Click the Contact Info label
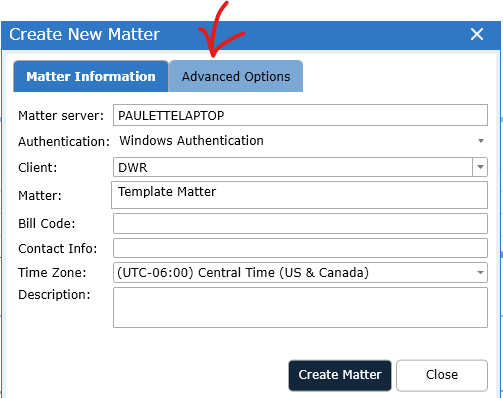The image size is (503, 398). 58,248
